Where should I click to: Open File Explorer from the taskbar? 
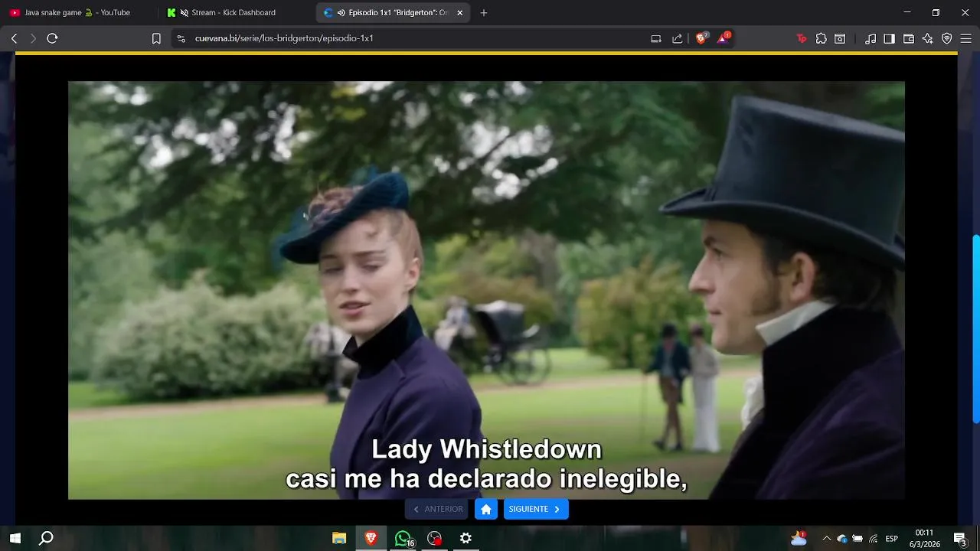[339, 538]
